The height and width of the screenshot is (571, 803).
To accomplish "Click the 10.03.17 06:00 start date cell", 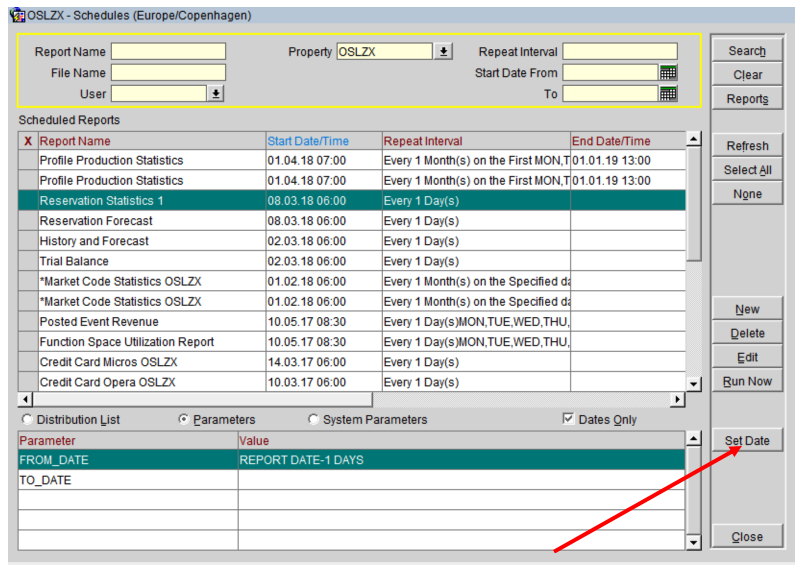I will point(324,382).
